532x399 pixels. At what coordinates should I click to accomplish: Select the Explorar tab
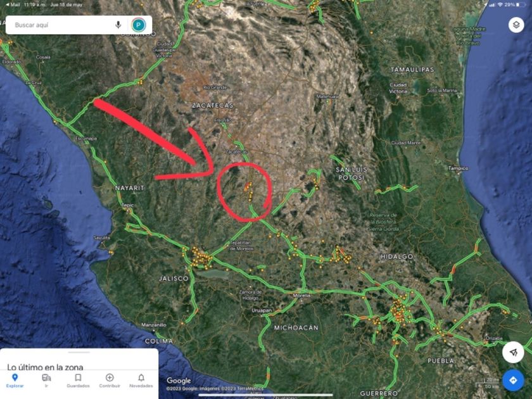coord(15,381)
